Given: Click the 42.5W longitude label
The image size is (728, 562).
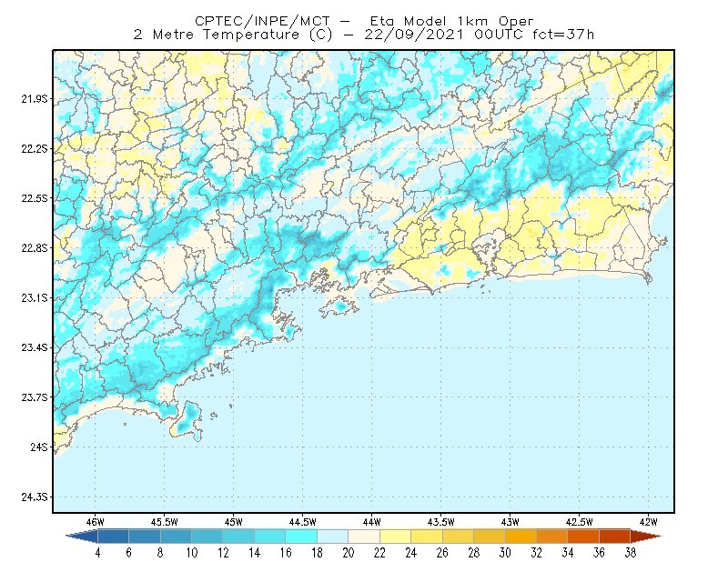Looking at the screenshot, I should pyautogui.click(x=580, y=522).
